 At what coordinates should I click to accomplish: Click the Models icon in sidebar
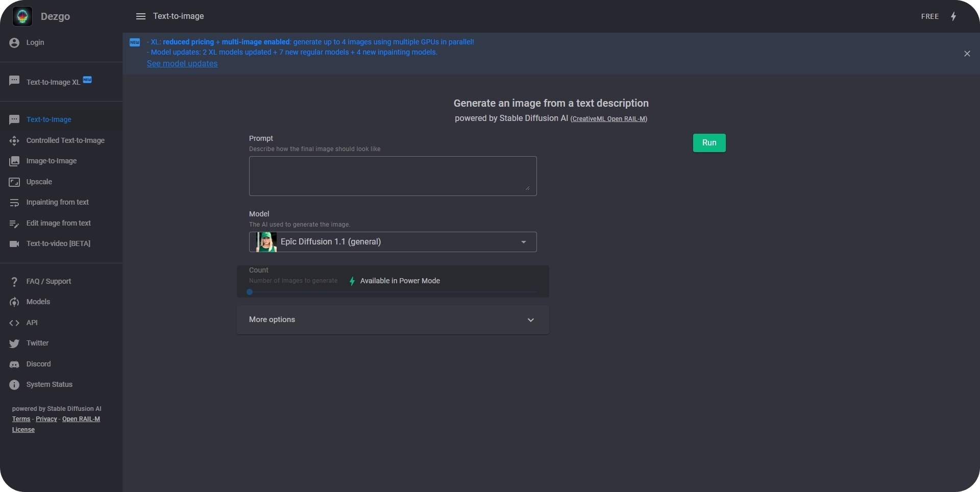tap(14, 302)
